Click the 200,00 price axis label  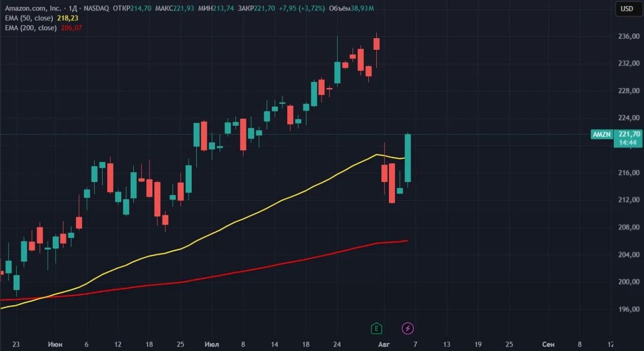[629, 282]
